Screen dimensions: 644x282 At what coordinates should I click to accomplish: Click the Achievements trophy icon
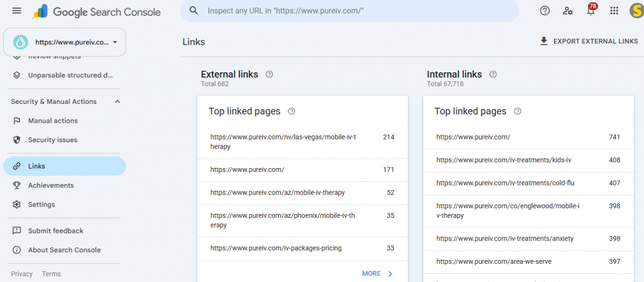coord(16,186)
